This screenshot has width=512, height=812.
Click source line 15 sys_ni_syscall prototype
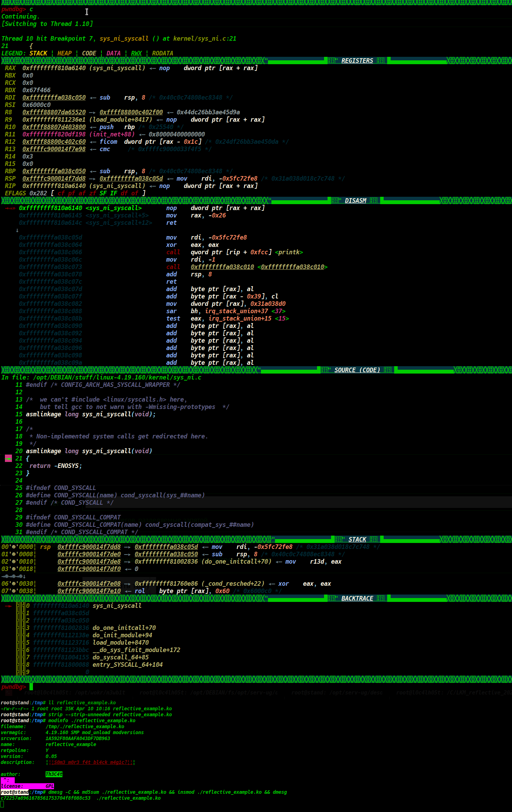pyautogui.click(x=90, y=414)
